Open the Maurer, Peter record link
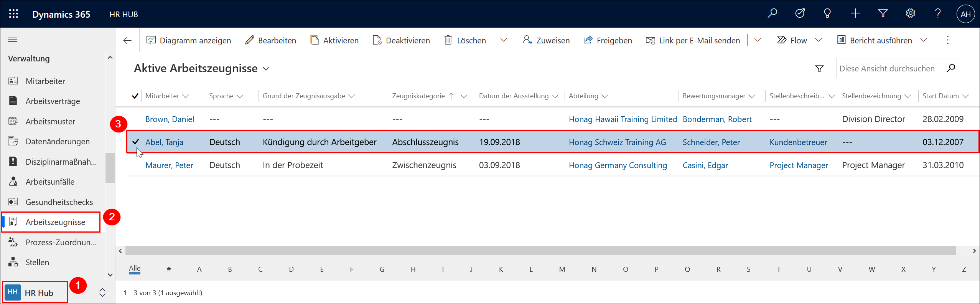 (169, 165)
